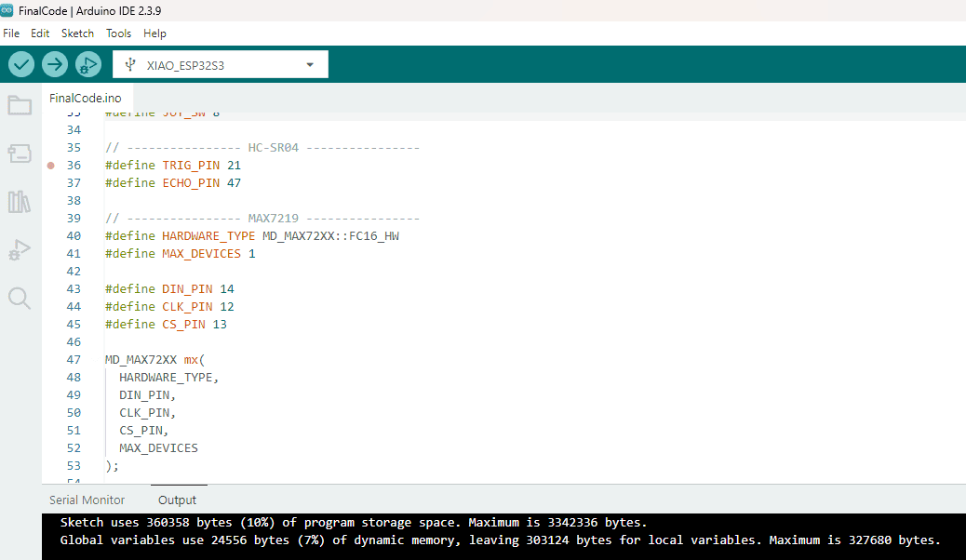Screen dimensions: 966x560
Task: Open the XIAO_ESP32S3 board dropdown
Action: point(221,65)
